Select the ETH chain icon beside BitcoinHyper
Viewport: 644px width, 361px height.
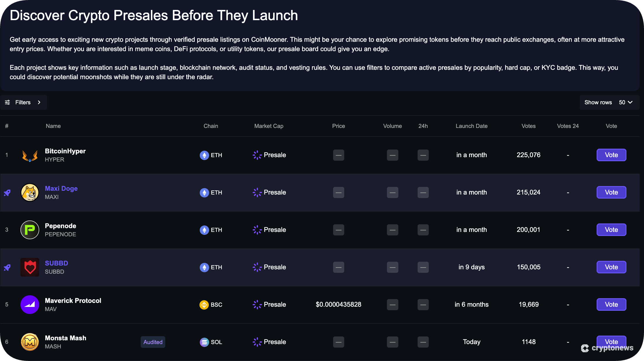(x=204, y=155)
